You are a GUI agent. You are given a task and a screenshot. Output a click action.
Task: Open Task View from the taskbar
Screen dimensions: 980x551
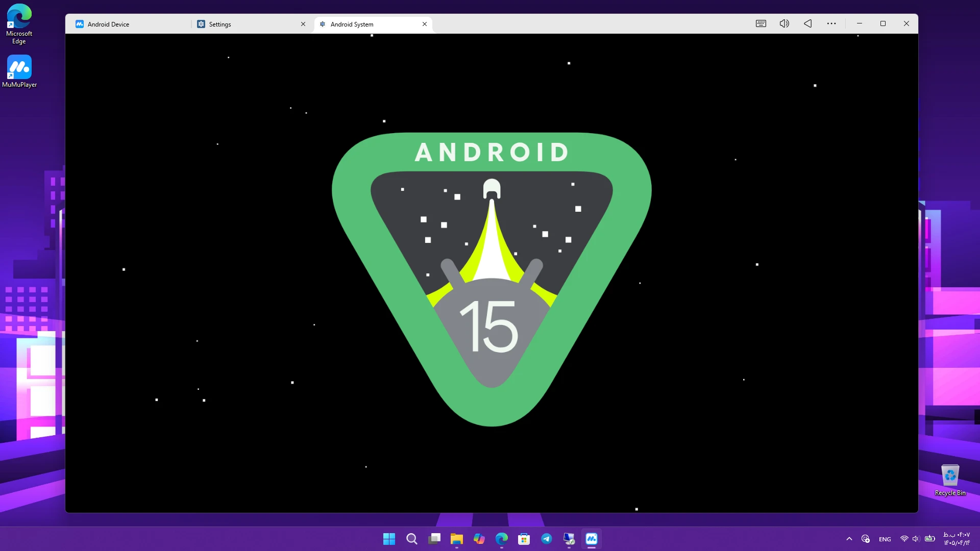pyautogui.click(x=434, y=539)
